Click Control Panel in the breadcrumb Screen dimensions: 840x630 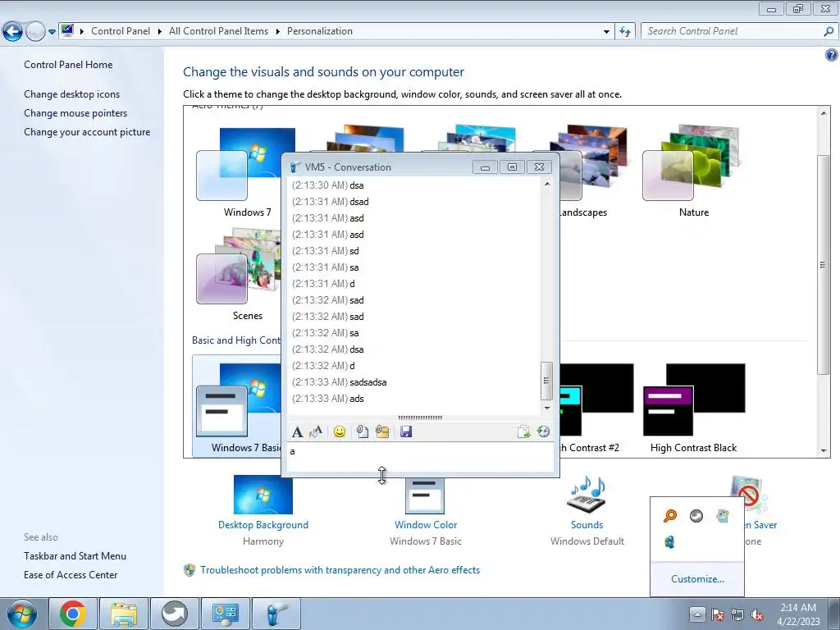(121, 31)
